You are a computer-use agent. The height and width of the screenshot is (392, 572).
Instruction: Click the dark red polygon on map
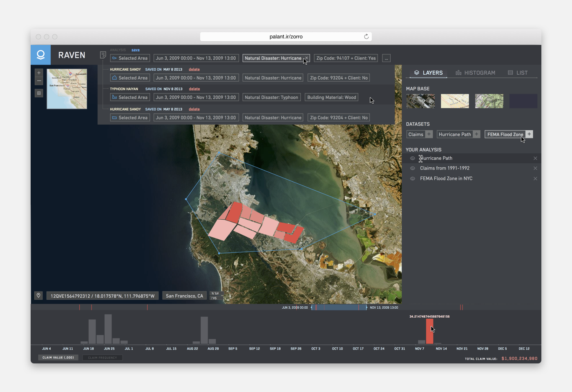click(x=235, y=212)
